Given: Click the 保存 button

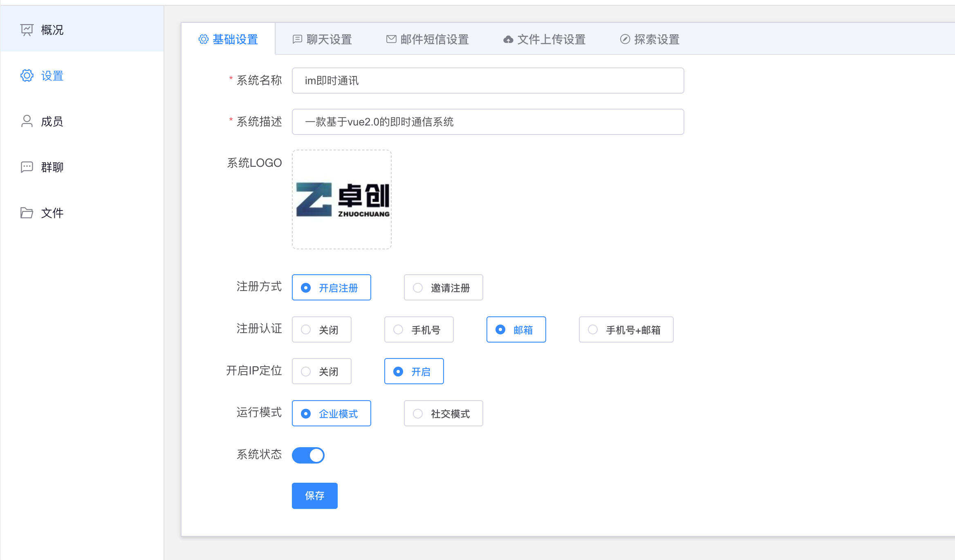Looking at the screenshot, I should tap(314, 496).
